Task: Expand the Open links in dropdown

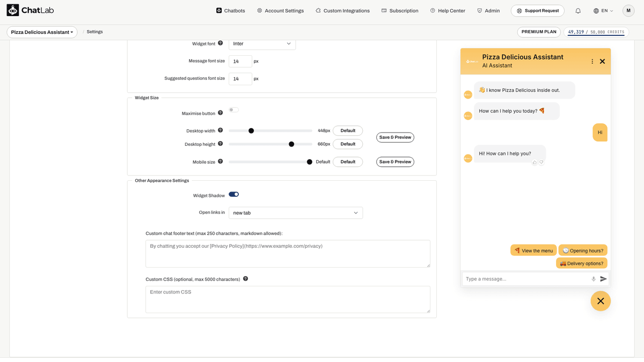Action: point(296,213)
